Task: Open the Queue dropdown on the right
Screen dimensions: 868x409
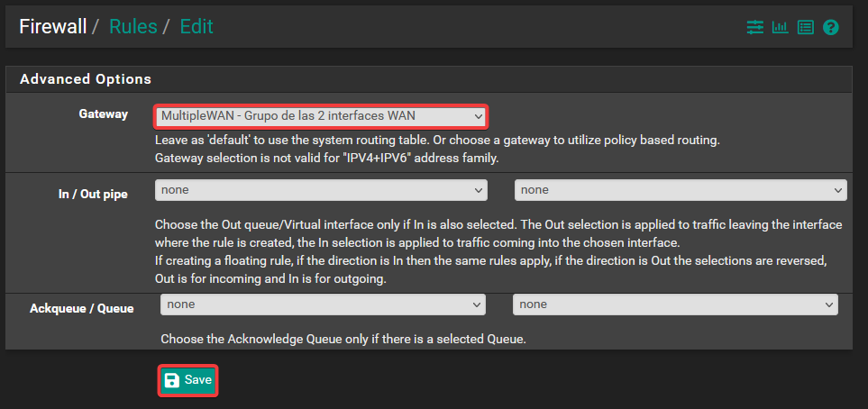Action: (674, 304)
